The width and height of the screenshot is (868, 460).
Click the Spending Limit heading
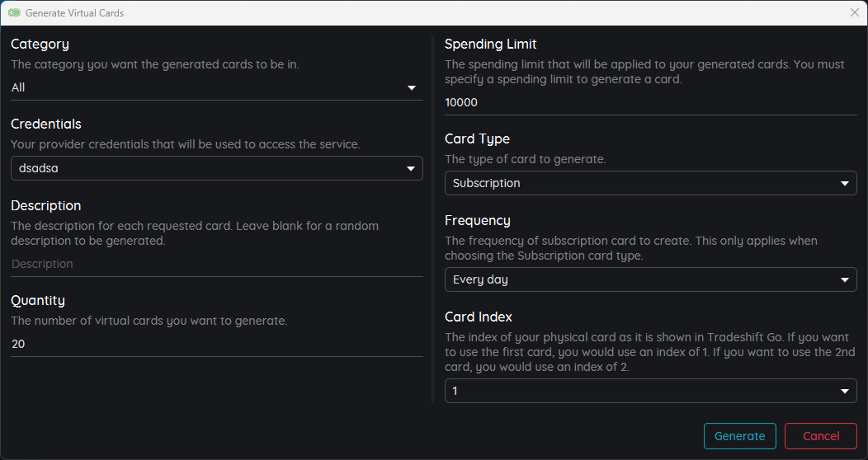pyautogui.click(x=490, y=45)
